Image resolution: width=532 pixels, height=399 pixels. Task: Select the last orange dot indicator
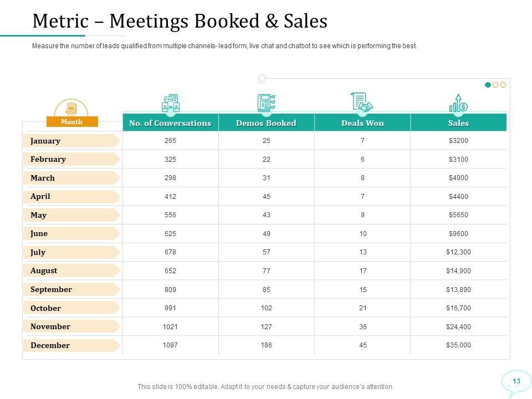503,85
